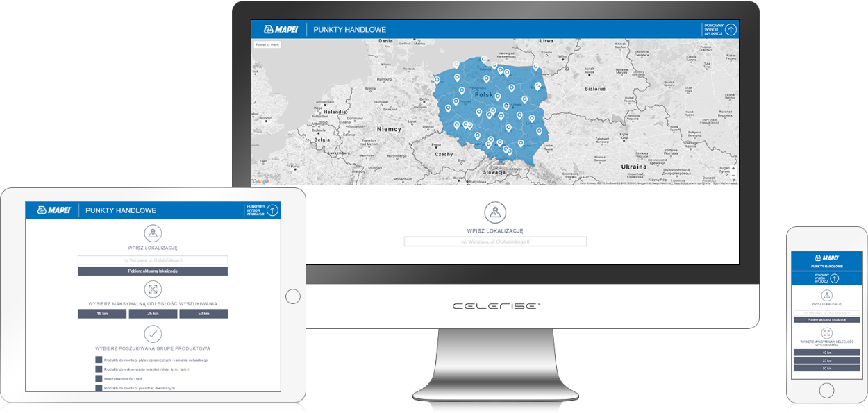Click the up-arrow reselect-application icon on the desktop monitor
The image size is (868, 413).
tap(731, 29)
